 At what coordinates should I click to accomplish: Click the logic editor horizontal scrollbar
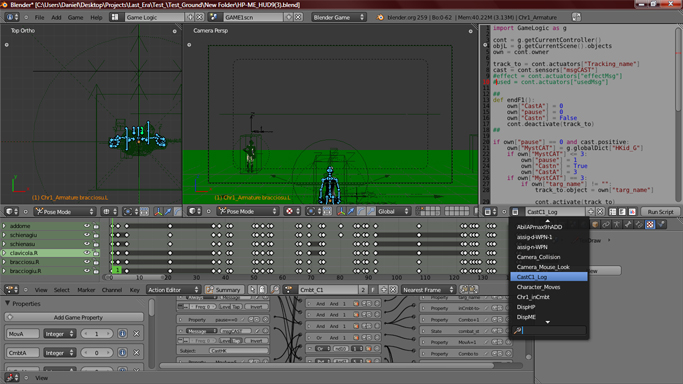327,366
